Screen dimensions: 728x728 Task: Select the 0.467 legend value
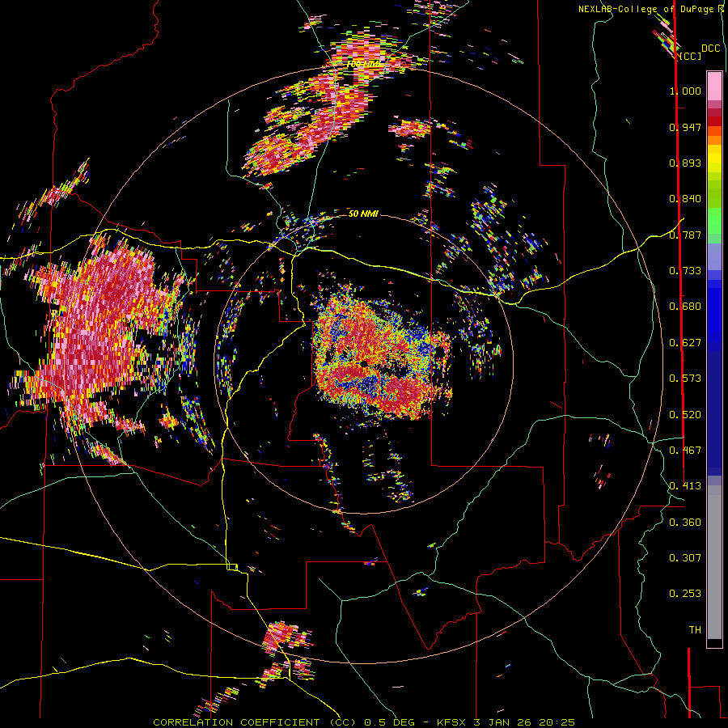pyautogui.click(x=685, y=451)
